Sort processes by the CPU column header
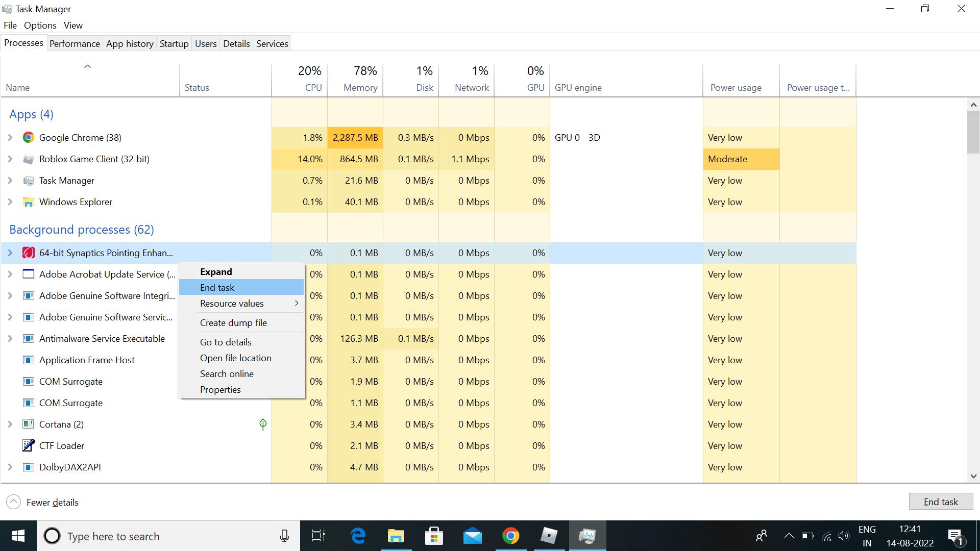The image size is (980, 551). tap(300, 80)
